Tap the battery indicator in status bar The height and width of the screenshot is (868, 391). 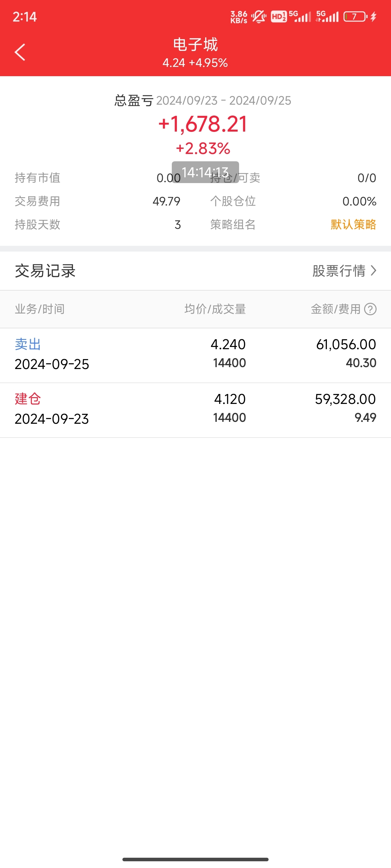355,17
